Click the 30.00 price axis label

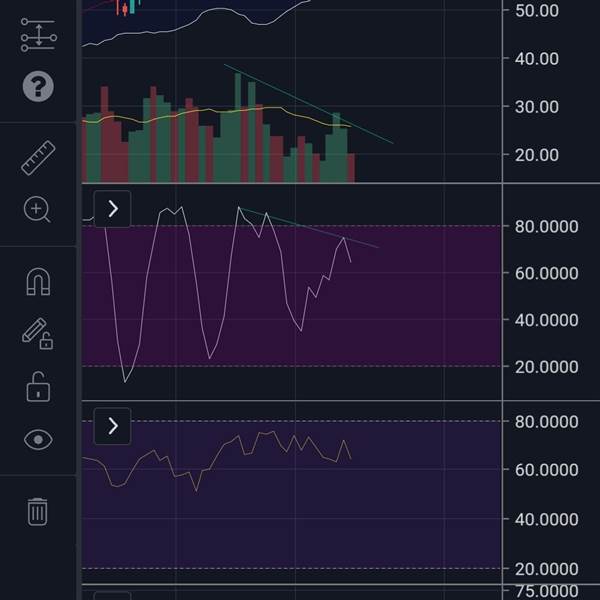tap(537, 107)
